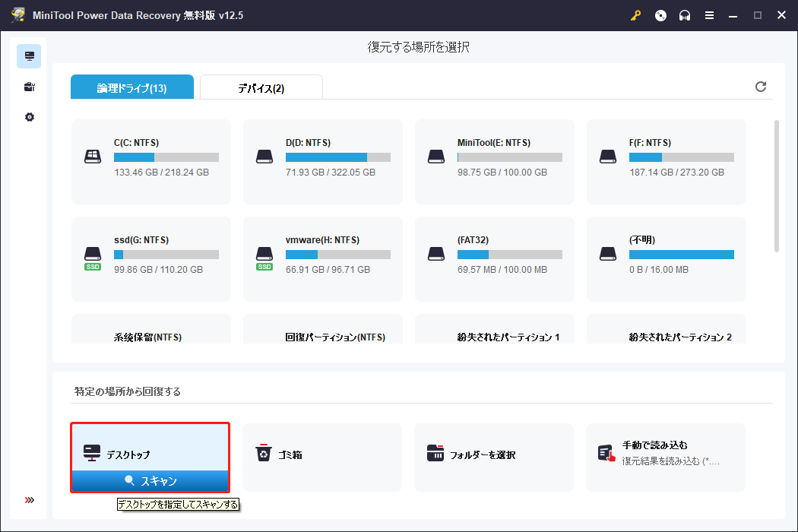The width and height of the screenshot is (798, 532).
Task: Switch to デバイス(2) tab
Action: pos(261,87)
